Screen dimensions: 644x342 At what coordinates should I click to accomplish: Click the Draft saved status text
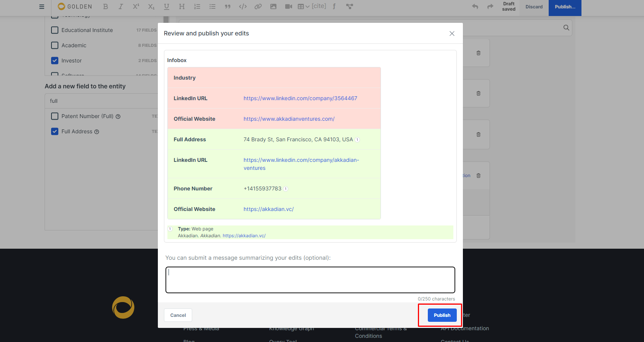pos(509,6)
